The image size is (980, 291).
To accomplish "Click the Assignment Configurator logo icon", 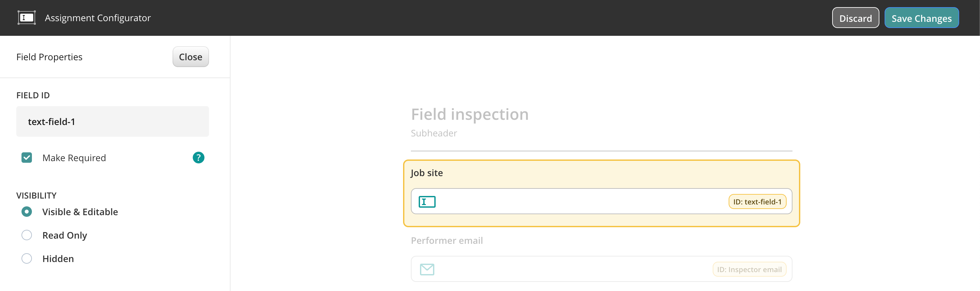I will (27, 18).
